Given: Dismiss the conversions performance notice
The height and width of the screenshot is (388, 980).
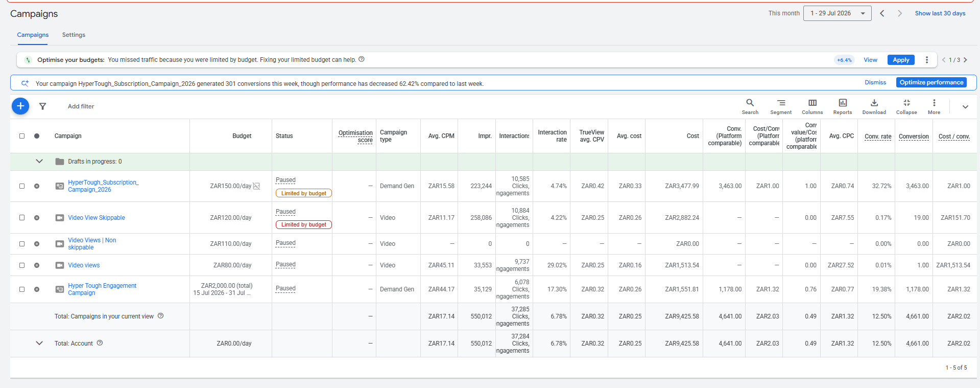Looking at the screenshot, I should tap(875, 82).
